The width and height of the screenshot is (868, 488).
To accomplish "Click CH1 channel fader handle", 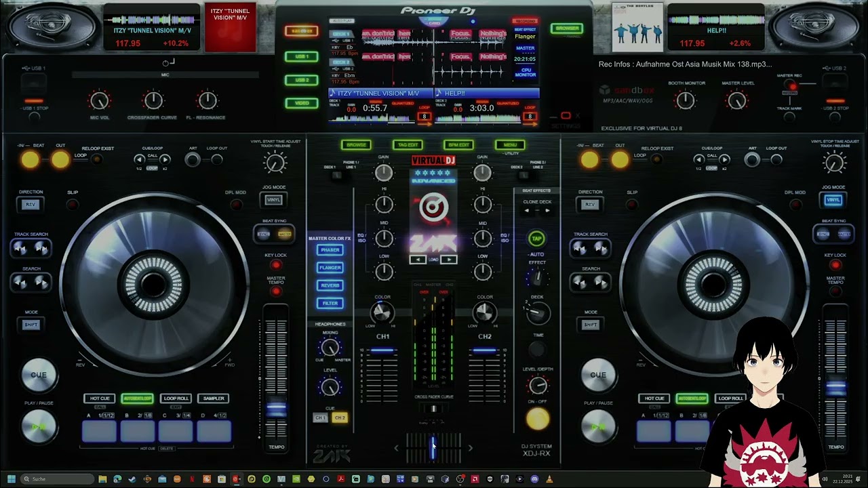I will 382,350.
